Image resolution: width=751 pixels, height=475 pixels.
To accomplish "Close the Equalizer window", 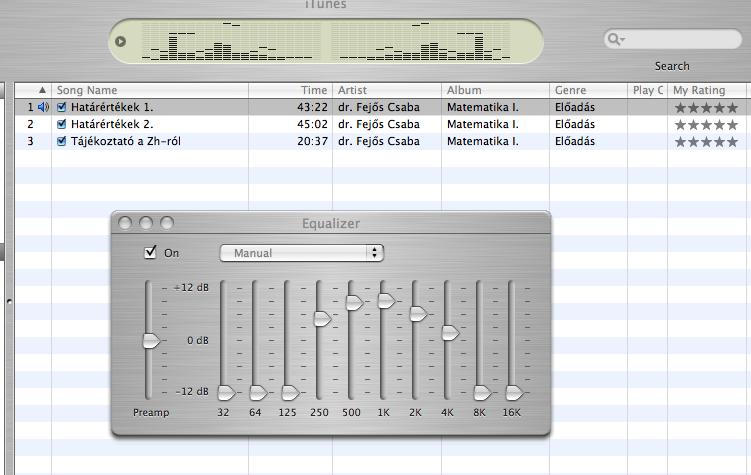I will pos(125,223).
